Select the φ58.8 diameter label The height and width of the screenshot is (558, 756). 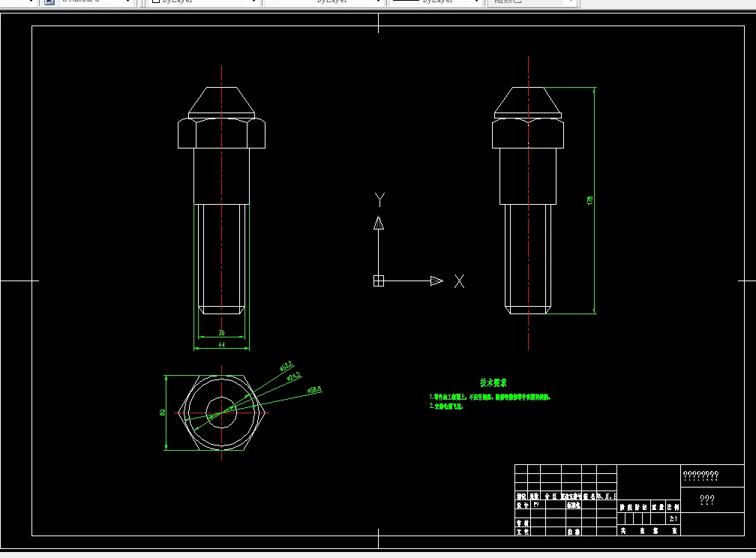click(x=314, y=389)
